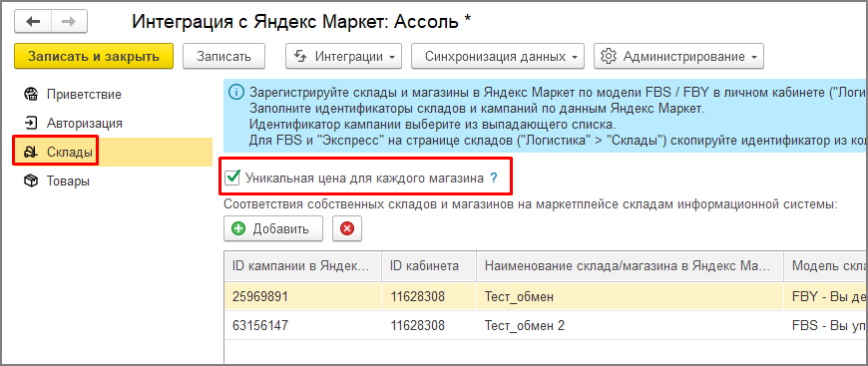Open the Интеграции dropdown menu
This screenshot has height=366, width=868.
[344, 57]
